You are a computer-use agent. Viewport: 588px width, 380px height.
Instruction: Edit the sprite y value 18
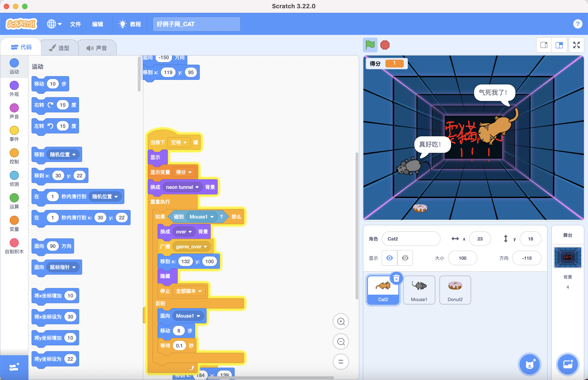tap(530, 239)
